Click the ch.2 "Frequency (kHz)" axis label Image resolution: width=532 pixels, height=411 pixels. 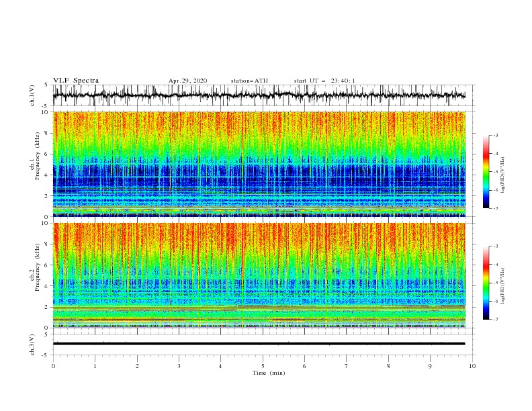[37, 267]
